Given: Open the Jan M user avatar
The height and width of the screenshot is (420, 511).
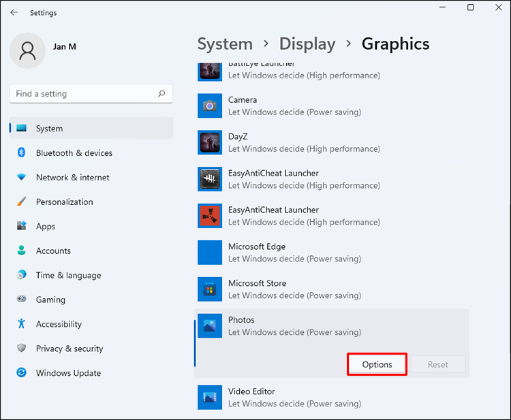Looking at the screenshot, I should tap(27, 51).
